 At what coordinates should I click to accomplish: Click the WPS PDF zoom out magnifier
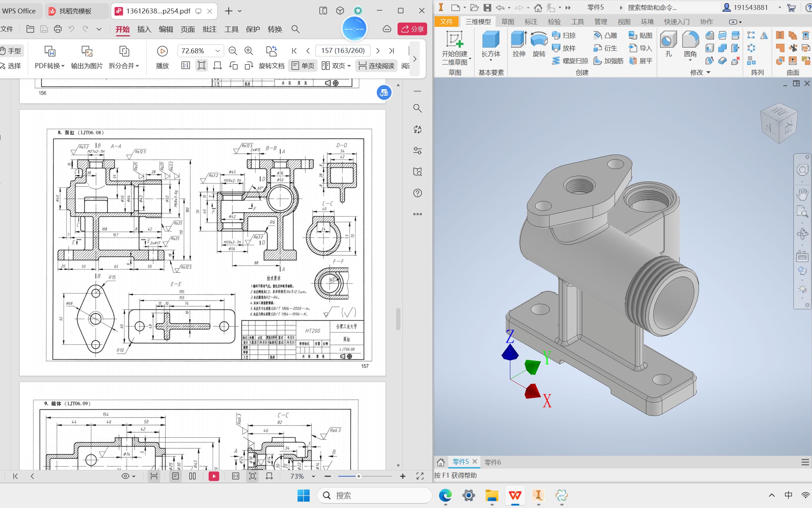click(233, 51)
